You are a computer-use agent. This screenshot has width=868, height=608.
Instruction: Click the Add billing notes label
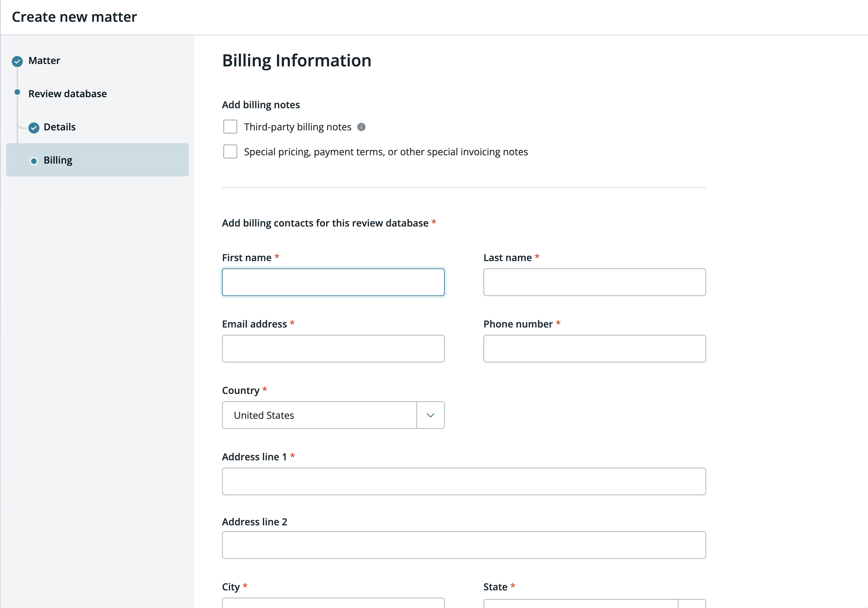261,105
